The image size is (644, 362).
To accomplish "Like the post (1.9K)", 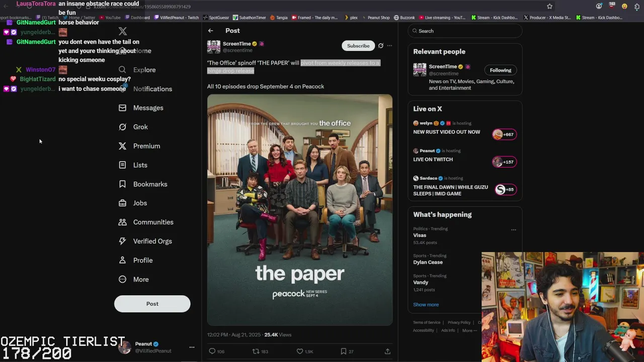I will (306, 351).
